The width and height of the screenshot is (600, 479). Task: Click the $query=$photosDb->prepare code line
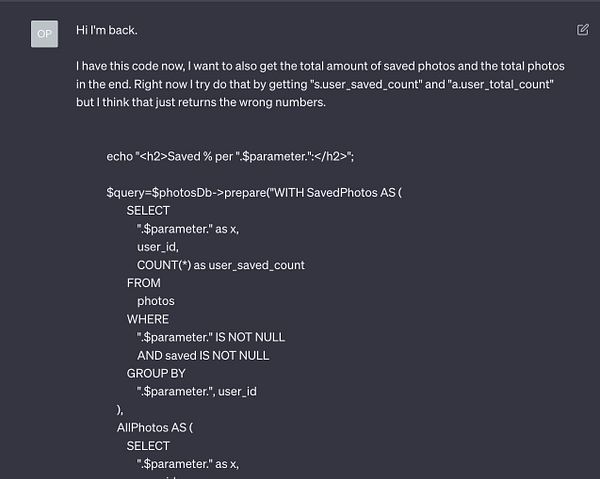coord(254,192)
